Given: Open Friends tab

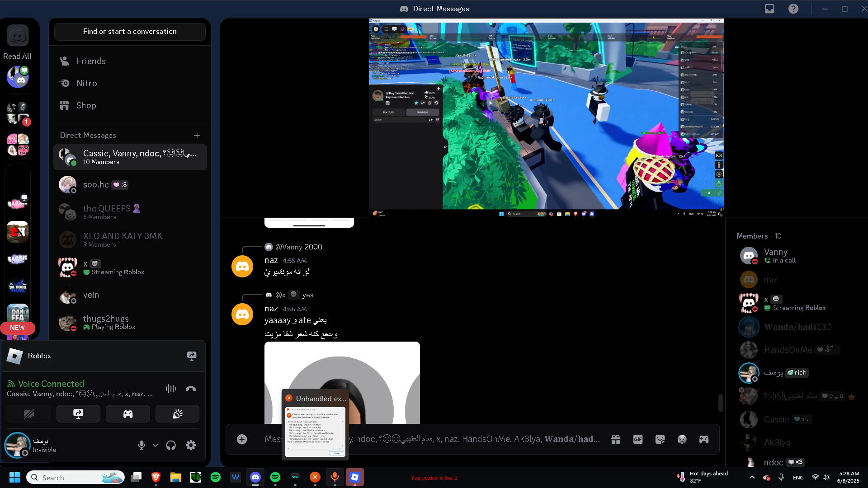Looking at the screenshot, I should [130, 61].
